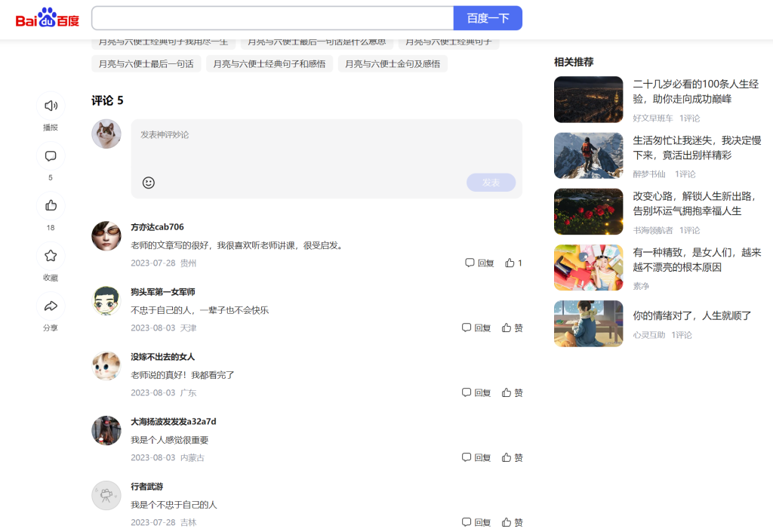
Task: Like the comment by 行者武游
Action: [513, 522]
